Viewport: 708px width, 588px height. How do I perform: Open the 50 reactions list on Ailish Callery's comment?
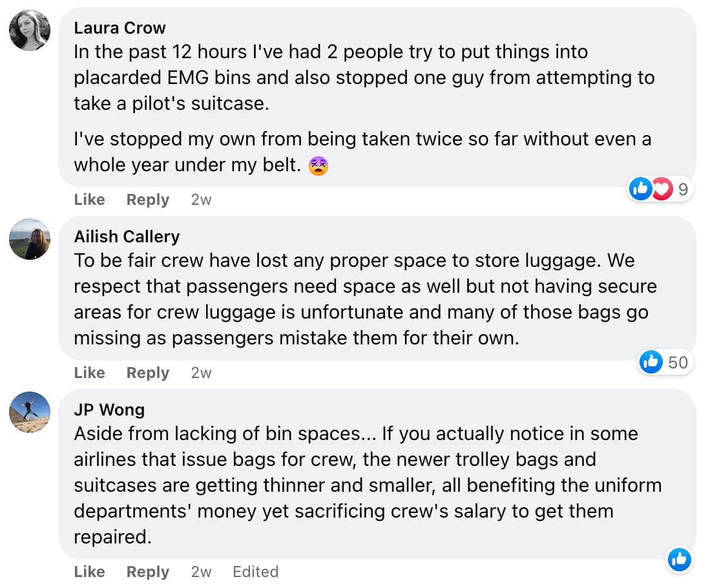click(x=678, y=362)
